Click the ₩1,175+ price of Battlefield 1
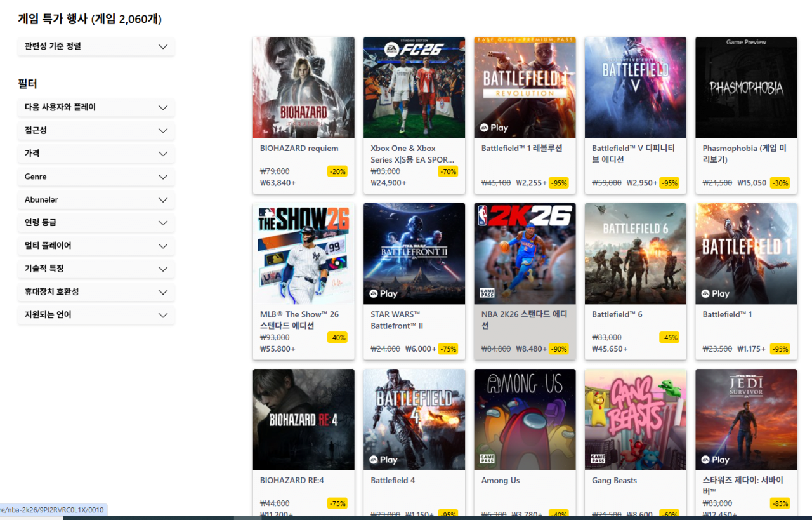 (x=753, y=349)
